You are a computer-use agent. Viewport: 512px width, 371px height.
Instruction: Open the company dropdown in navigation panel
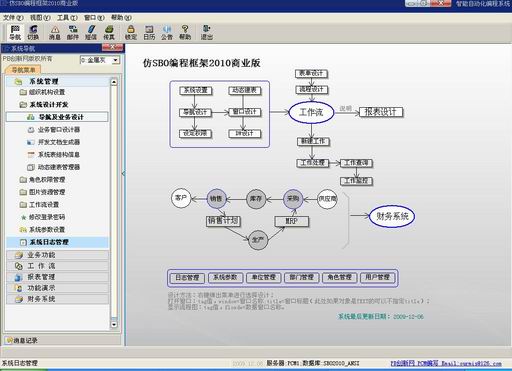[100, 60]
